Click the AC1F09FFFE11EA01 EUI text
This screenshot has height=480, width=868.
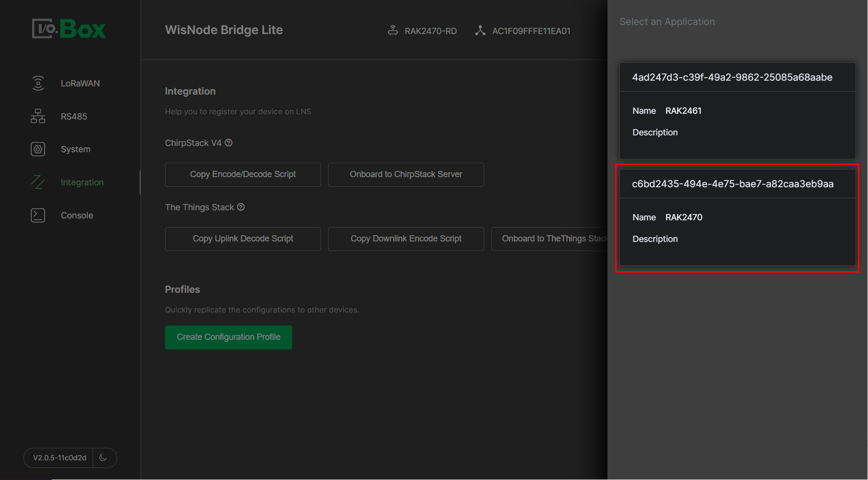(x=531, y=31)
